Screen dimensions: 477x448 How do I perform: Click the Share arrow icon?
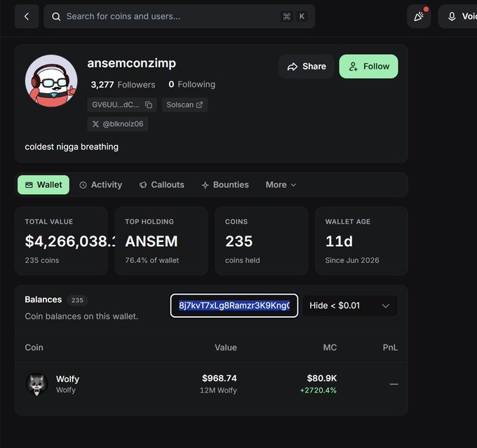coord(293,67)
